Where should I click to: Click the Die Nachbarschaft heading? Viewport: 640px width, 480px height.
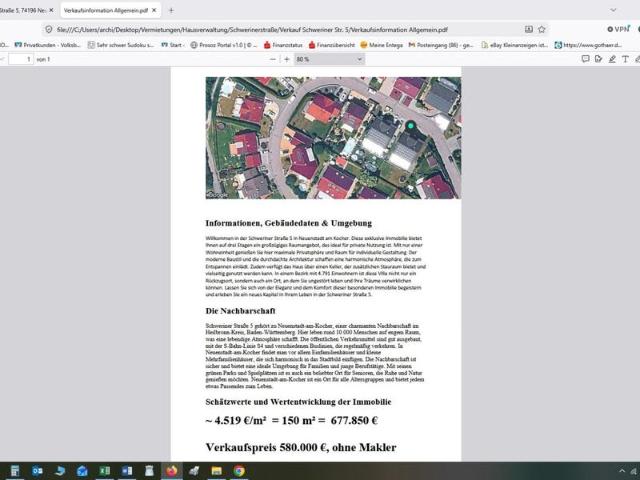coord(240,311)
